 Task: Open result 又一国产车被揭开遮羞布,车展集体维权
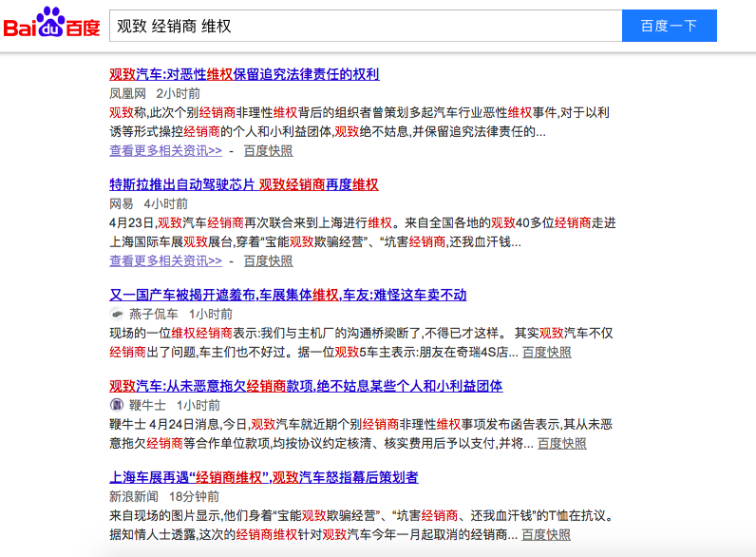[288, 295]
